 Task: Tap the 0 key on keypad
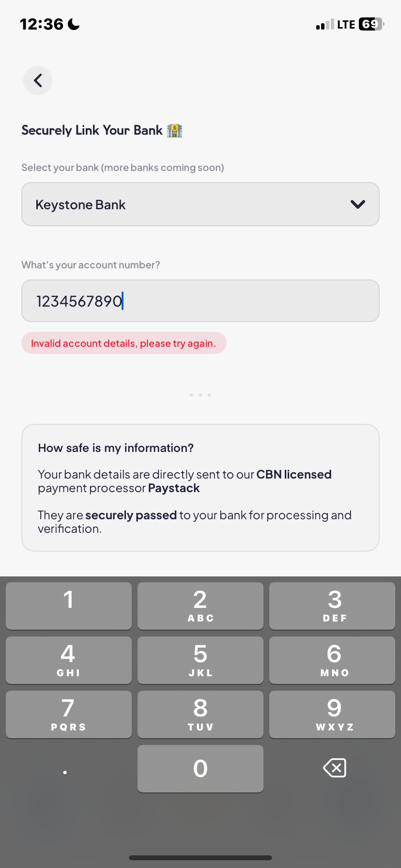click(x=200, y=768)
